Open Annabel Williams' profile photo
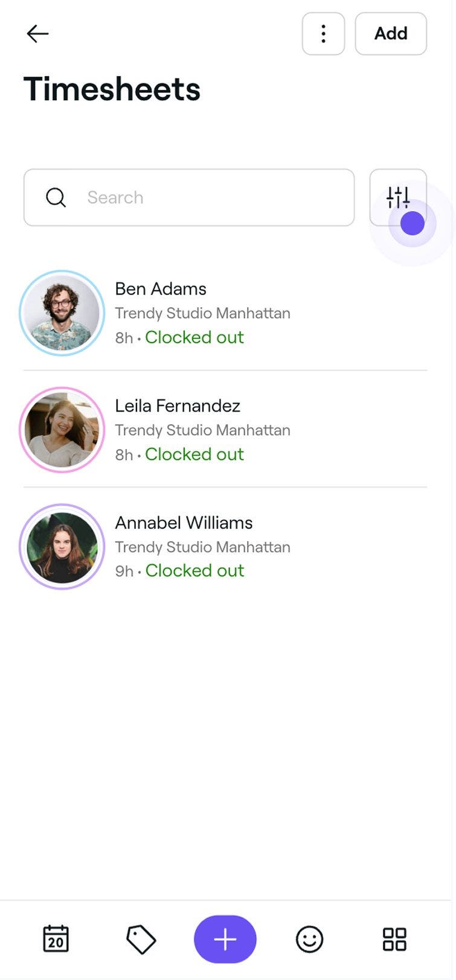This screenshot has height=980, width=456. (62, 547)
